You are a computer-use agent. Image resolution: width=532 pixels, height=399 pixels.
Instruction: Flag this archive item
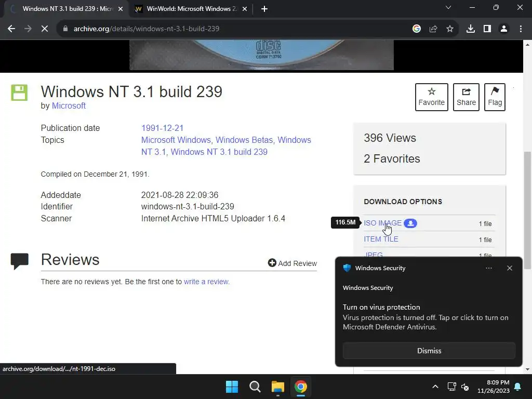pyautogui.click(x=495, y=97)
